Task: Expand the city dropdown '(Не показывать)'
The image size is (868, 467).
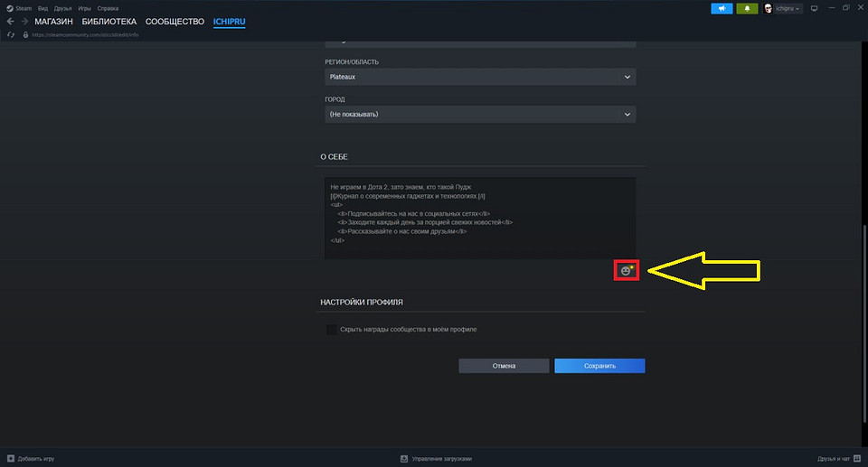Action: tap(480, 115)
